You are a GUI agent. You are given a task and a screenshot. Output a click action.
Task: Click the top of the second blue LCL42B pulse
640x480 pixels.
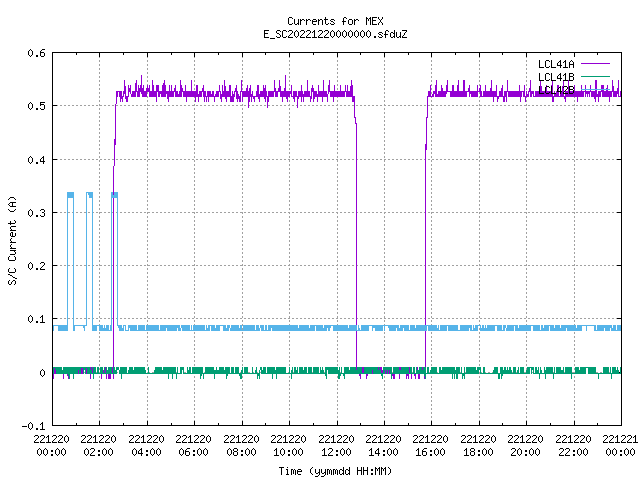89,195
